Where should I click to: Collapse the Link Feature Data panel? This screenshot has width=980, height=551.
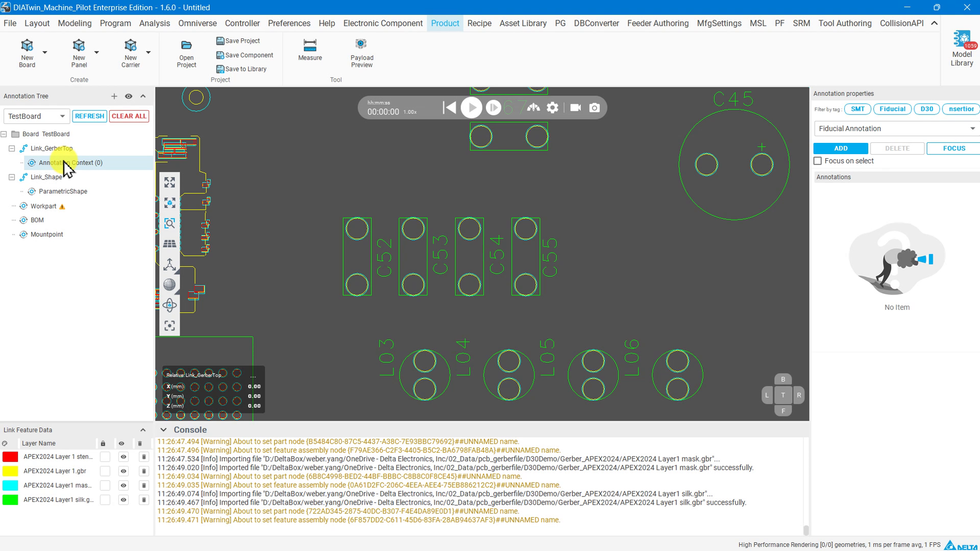[143, 430]
